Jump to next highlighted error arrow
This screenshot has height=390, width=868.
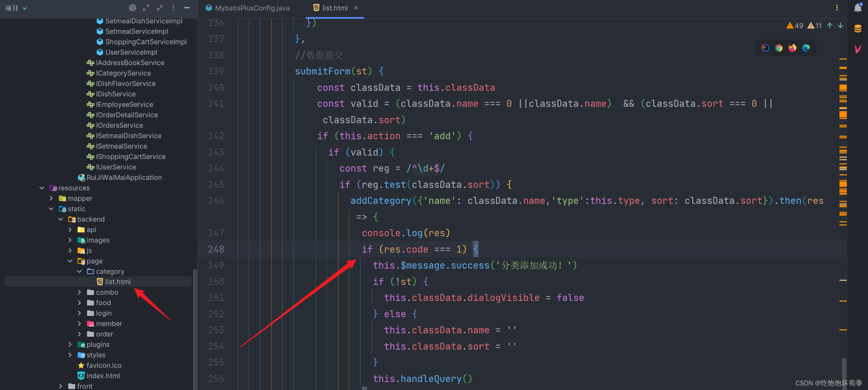point(841,25)
